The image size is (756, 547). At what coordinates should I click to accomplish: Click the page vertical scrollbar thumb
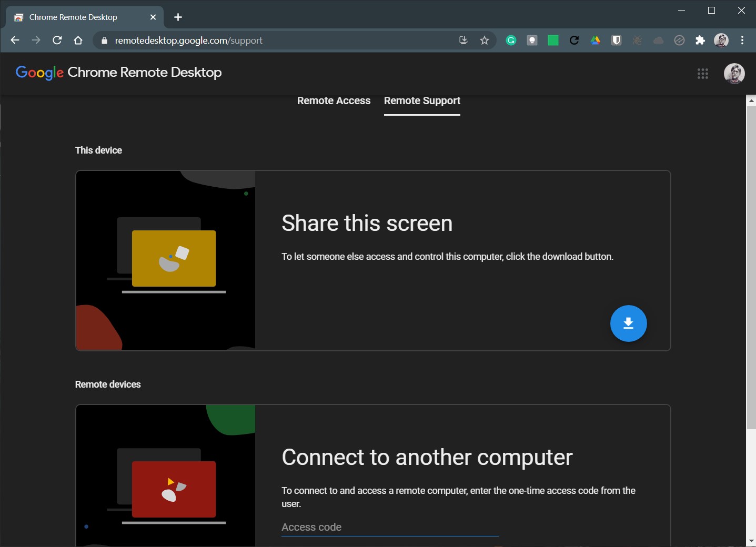pos(751,263)
